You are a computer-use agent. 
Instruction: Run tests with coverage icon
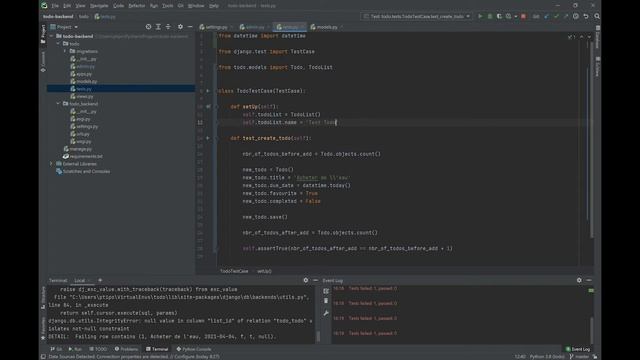[499, 16]
